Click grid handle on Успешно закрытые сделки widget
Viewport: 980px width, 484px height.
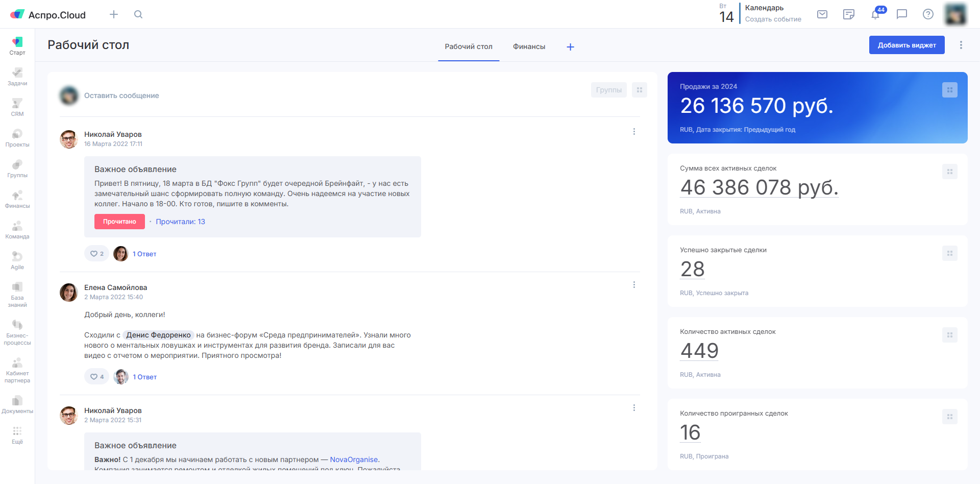[x=950, y=253]
